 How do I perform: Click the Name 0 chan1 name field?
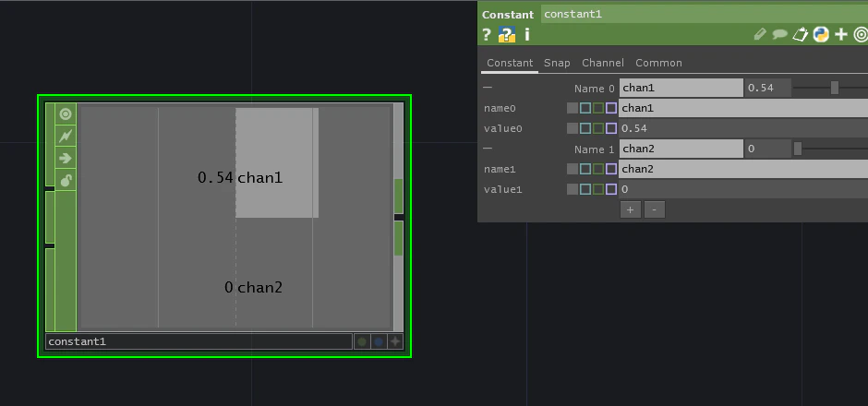(681, 88)
